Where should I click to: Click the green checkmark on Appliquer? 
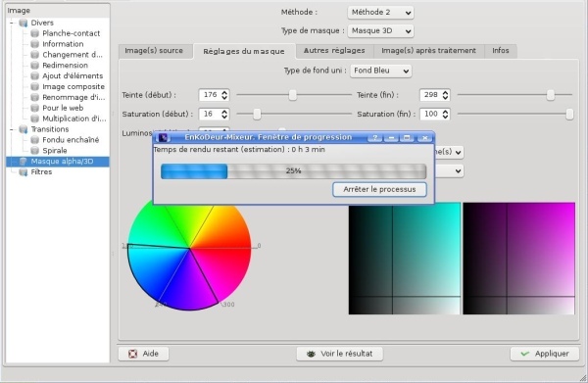click(x=525, y=354)
